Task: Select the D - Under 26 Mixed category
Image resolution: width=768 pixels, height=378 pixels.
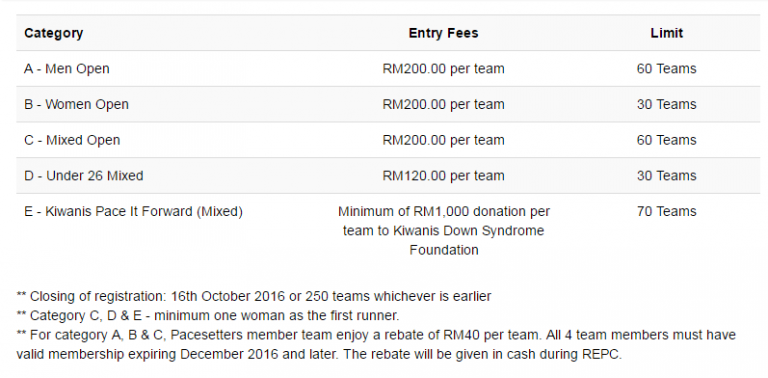Action: point(84,176)
